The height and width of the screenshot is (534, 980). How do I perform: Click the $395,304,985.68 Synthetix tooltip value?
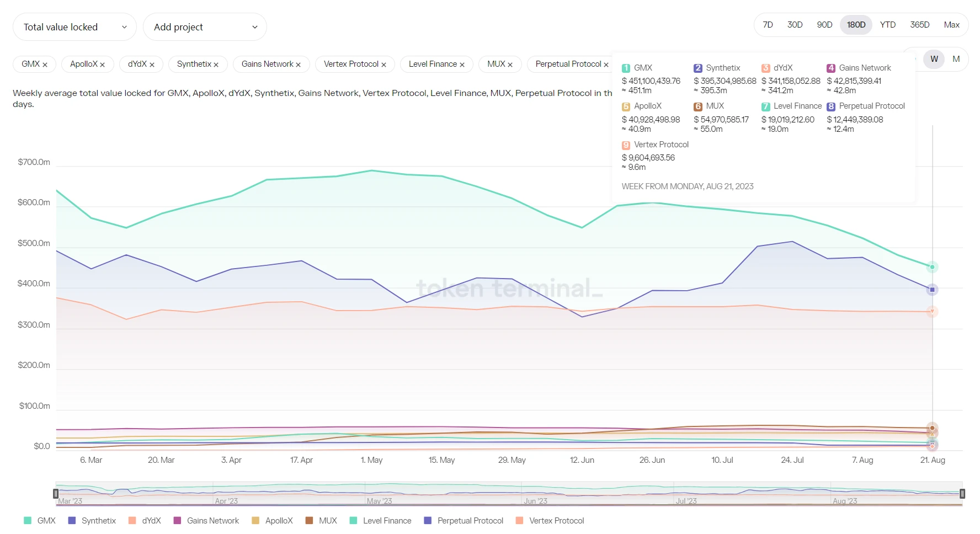(x=725, y=81)
